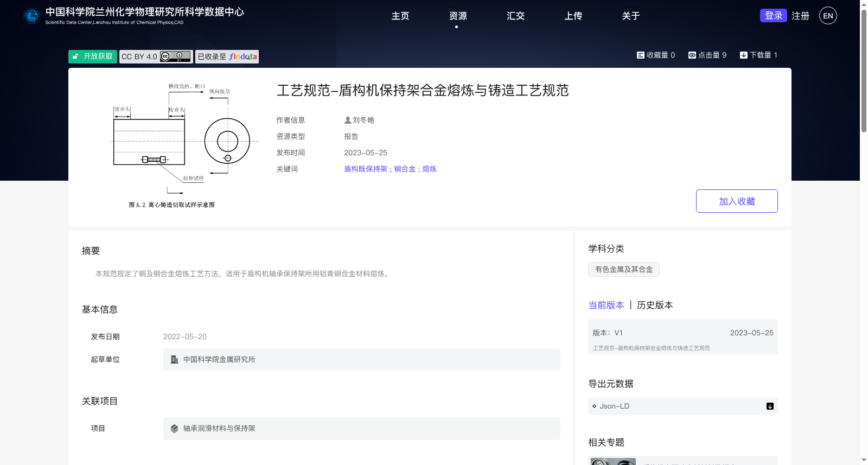Click the scrollbar down arrow

coord(864,460)
